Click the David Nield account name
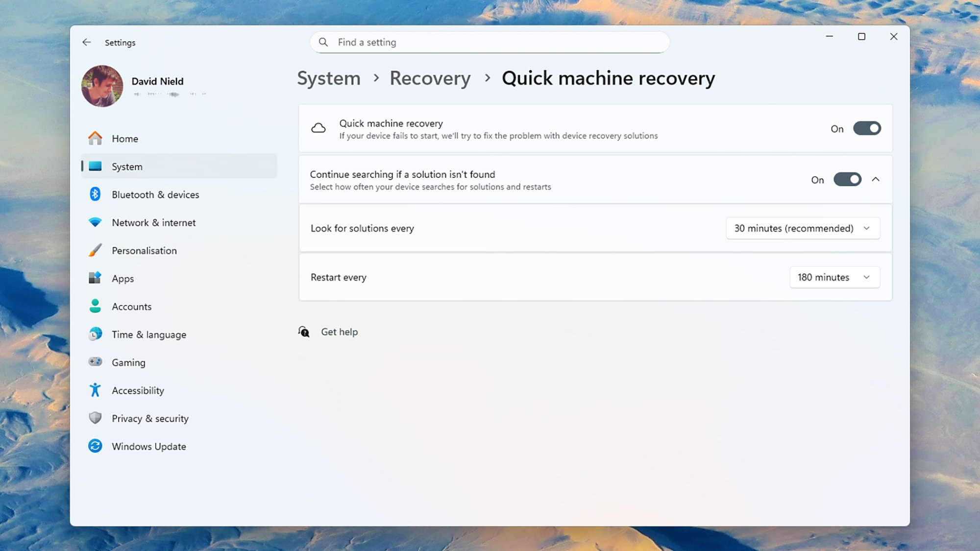The width and height of the screenshot is (980, 551). click(157, 81)
